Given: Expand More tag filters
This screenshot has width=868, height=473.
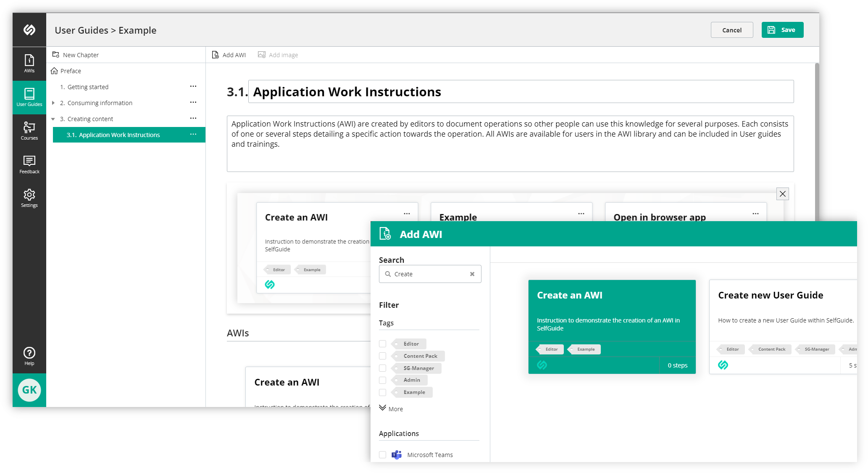Looking at the screenshot, I should [x=391, y=408].
